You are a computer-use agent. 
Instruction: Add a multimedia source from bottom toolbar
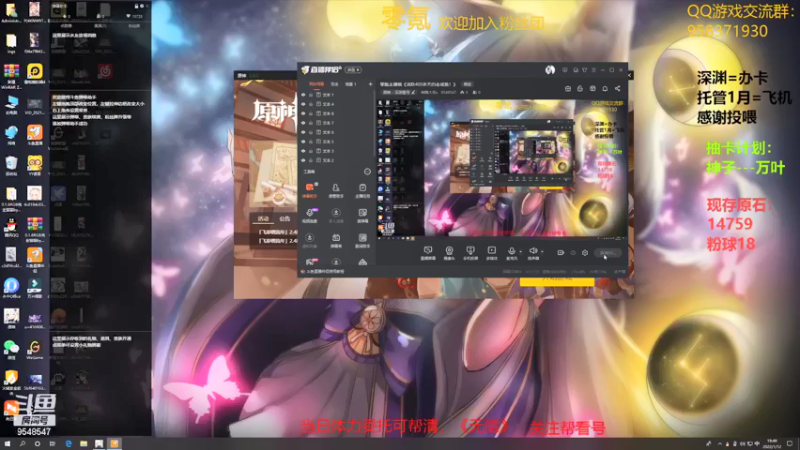coord(492,253)
